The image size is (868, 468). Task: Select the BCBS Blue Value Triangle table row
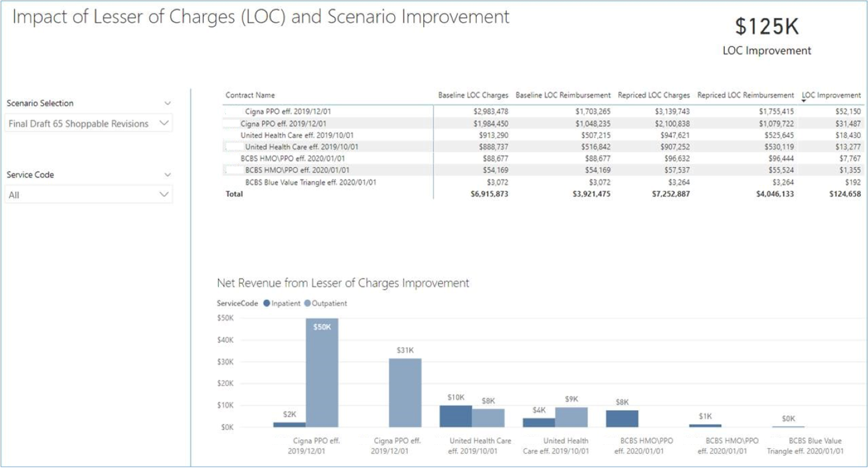[x=542, y=182]
